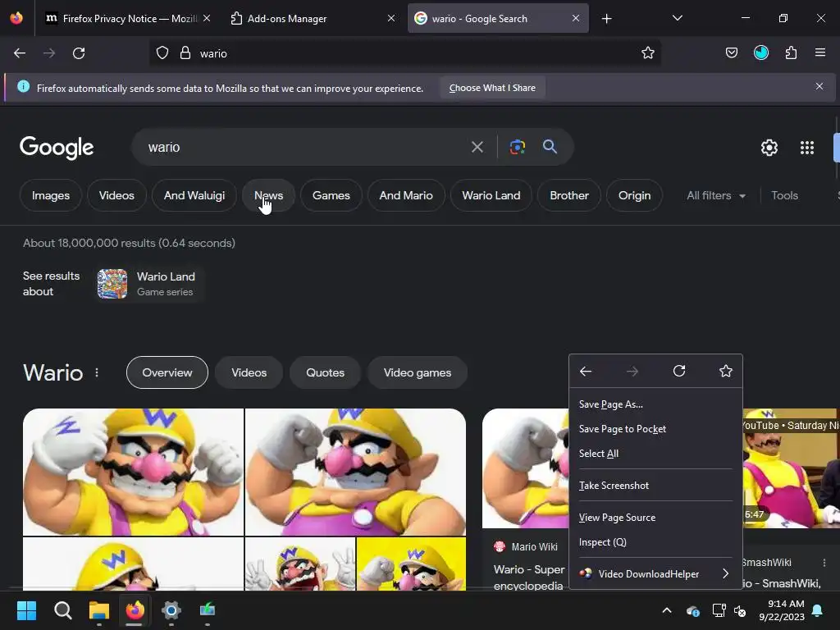Viewport: 840px width, 630px height.
Task: Reload the page from the toolbar
Action: [x=79, y=53]
